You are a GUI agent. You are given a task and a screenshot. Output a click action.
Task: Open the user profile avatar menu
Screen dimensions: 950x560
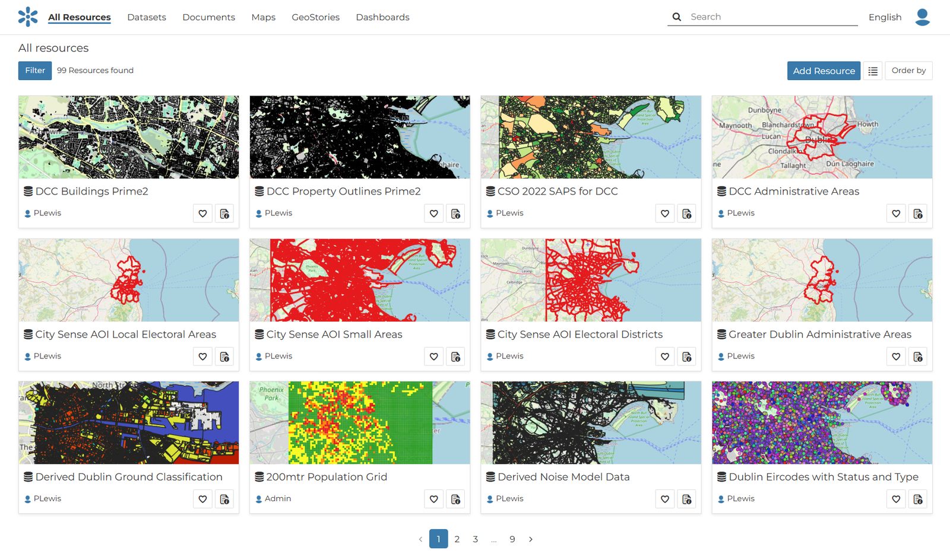click(922, 17)
